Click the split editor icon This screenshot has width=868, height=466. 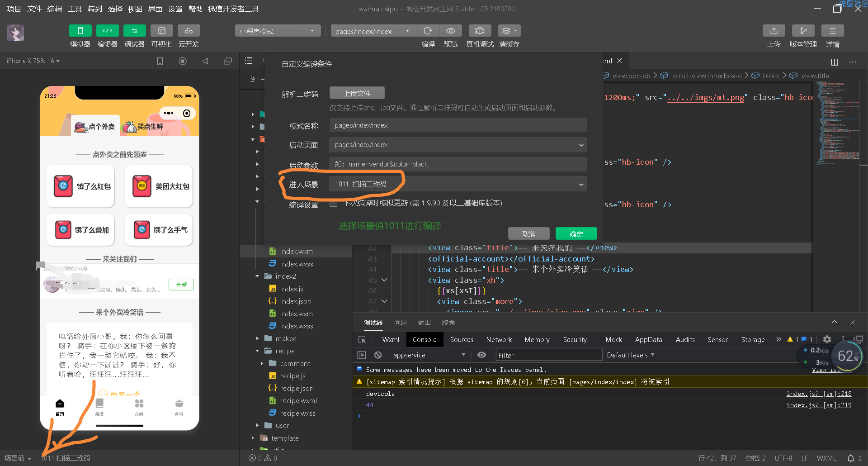835,62
